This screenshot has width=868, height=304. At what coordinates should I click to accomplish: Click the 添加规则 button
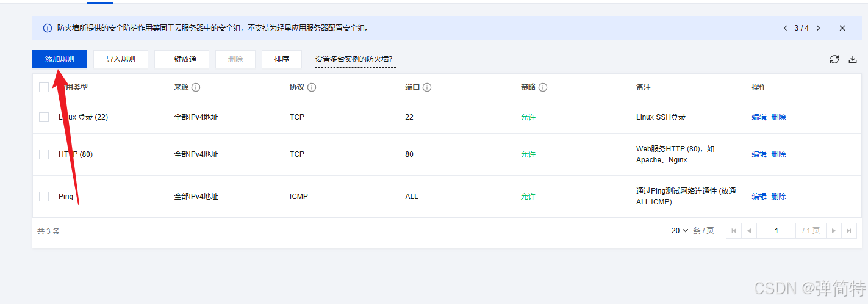pyautogui.click(x=60, y=59)
